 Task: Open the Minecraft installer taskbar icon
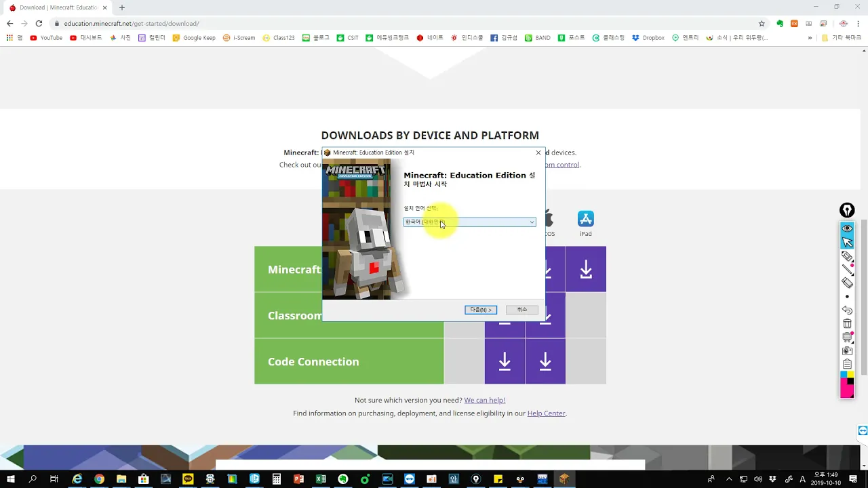(x=564, y=479)
